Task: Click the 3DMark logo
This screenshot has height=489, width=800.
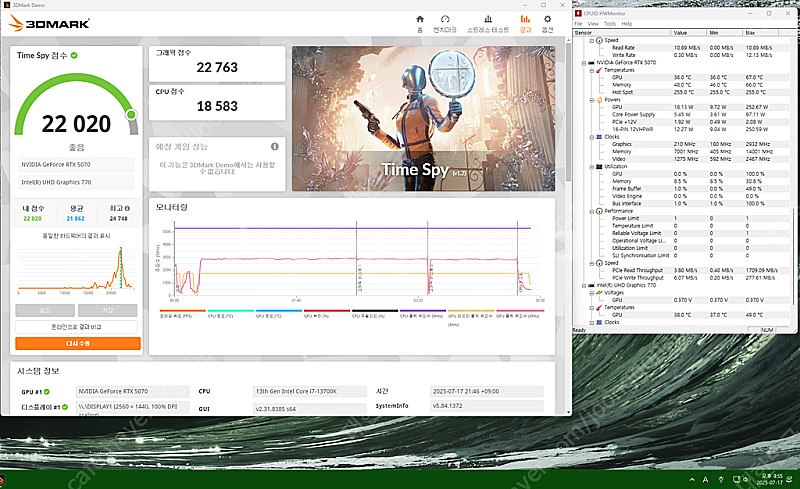Action: [x=49, y=23]
